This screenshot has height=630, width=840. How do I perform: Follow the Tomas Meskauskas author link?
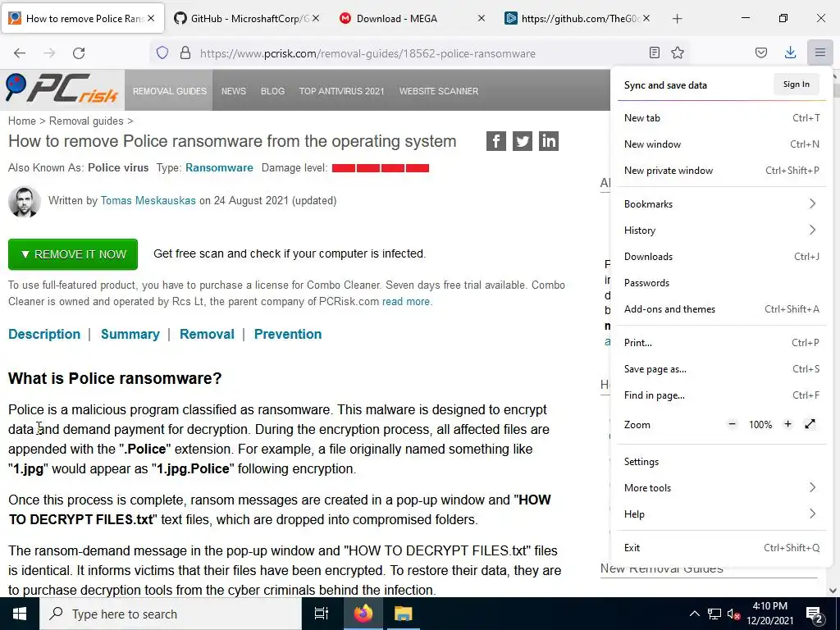[x=148, y=200]
